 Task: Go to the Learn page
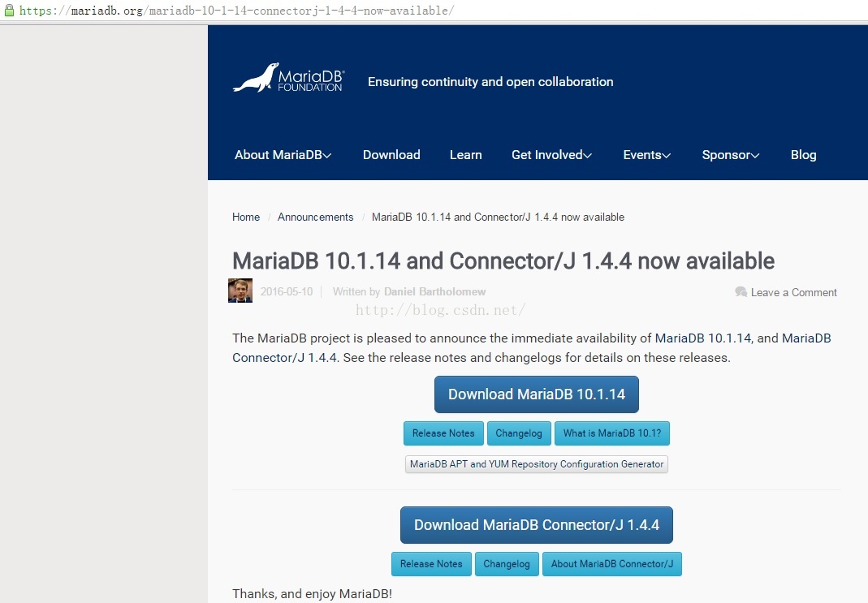[x=465, y=155]
